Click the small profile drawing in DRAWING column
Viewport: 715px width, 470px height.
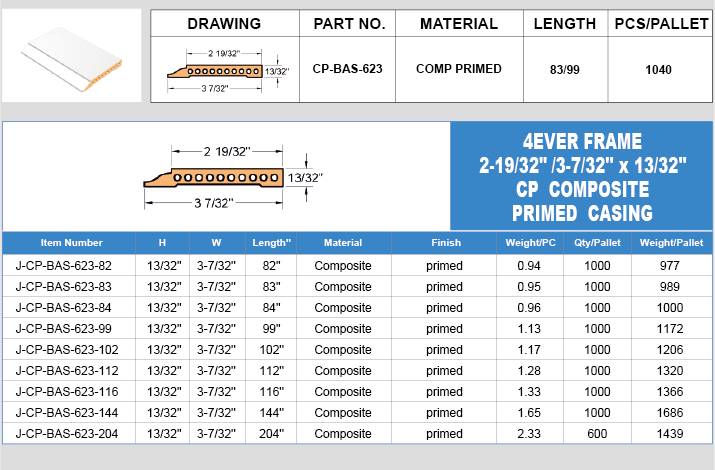click(227, 71)
